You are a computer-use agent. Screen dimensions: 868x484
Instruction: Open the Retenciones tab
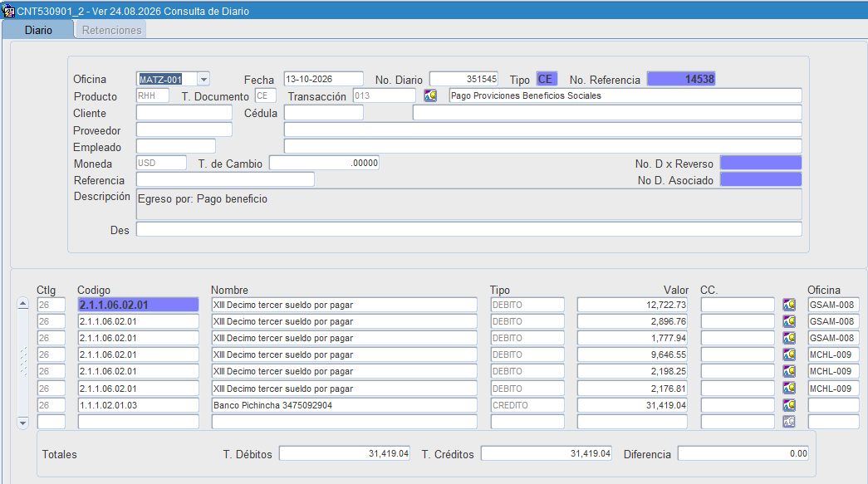tap(111, 30)
